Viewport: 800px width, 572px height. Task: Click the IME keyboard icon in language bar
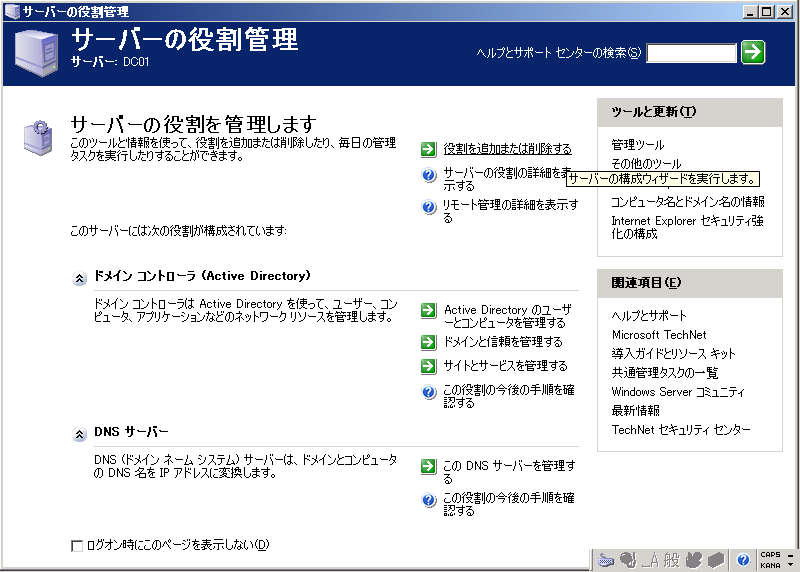pyautogui.click(x=607, y=560)
